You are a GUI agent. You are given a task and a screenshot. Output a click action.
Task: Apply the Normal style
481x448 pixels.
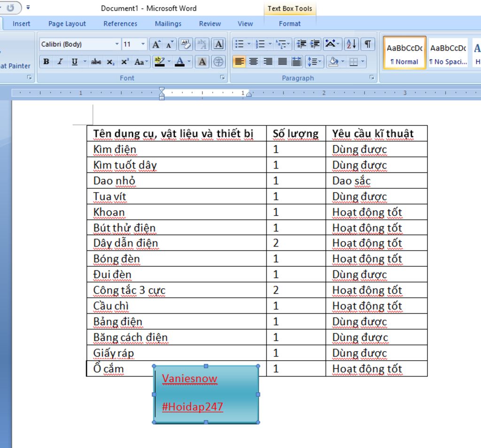pos(404,53)
